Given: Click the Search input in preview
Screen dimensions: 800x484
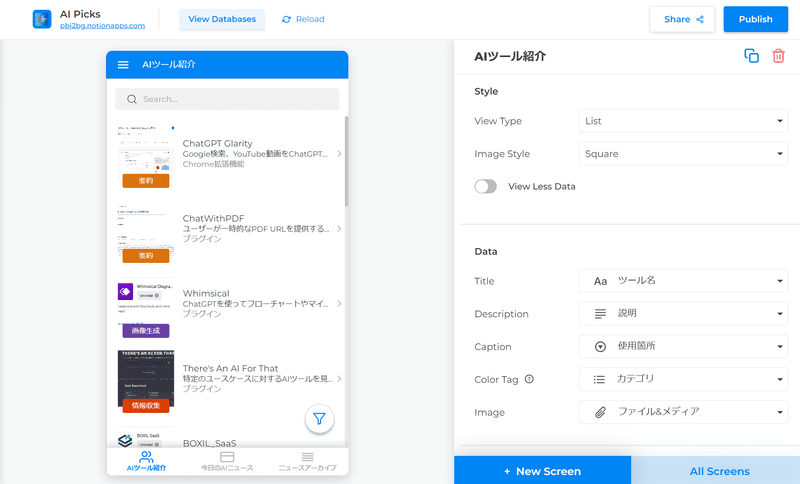Looking at the screenshot, I should 227,99.
